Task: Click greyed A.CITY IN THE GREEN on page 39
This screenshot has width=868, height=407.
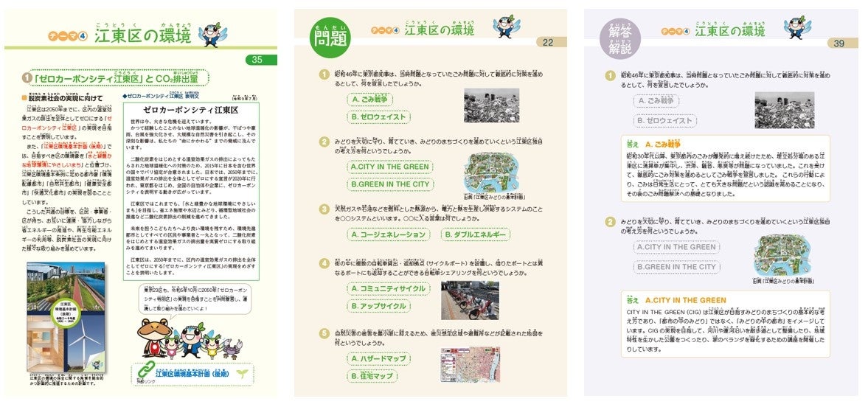Action: pos(676,247)
